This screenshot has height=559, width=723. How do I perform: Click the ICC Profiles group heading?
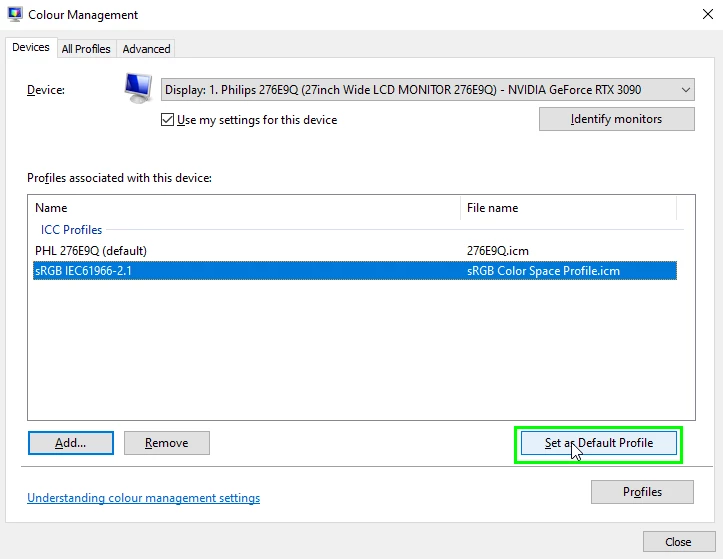(71, 230)
